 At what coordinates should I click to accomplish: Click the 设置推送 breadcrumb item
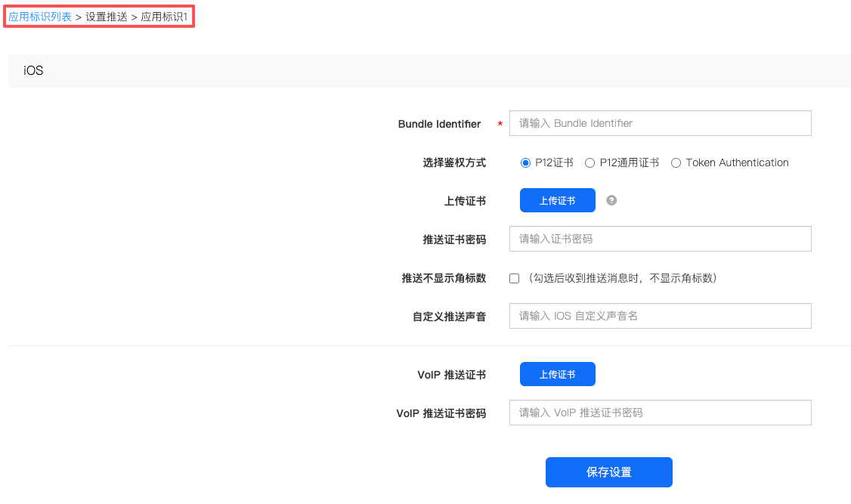coord(106,17)
